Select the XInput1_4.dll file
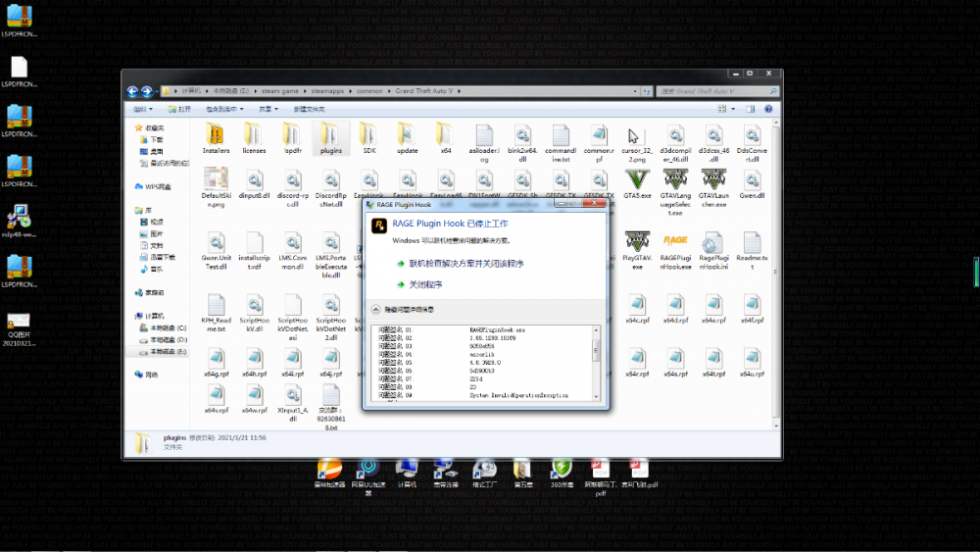This screenshot has height=552, width=980. tap(292, 403)
